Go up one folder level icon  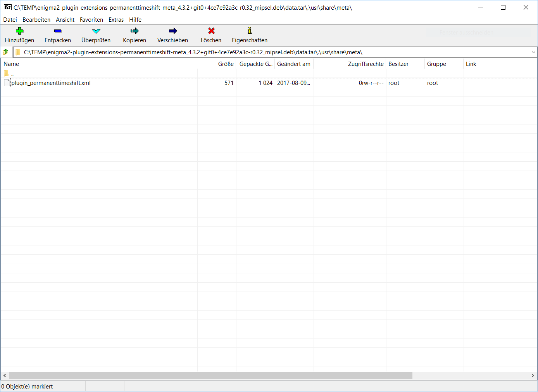tap(5, 52)
